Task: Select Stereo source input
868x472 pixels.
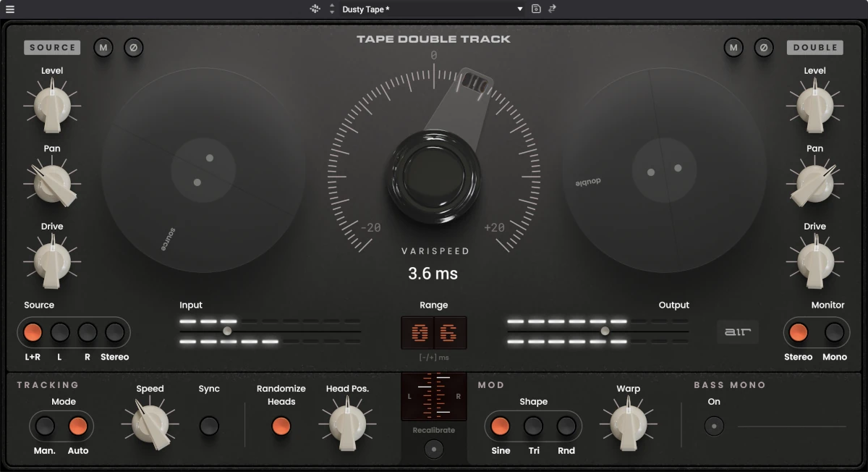Action: pos(114,333)
